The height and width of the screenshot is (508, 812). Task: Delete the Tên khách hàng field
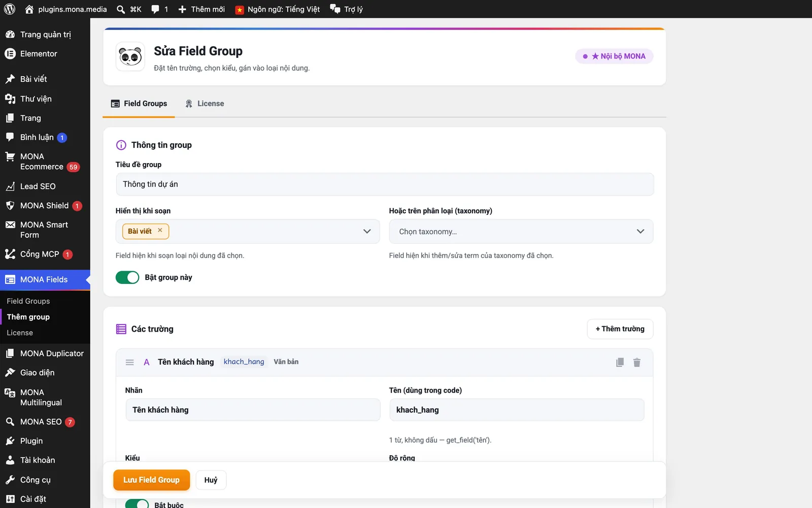pos(637,362)
